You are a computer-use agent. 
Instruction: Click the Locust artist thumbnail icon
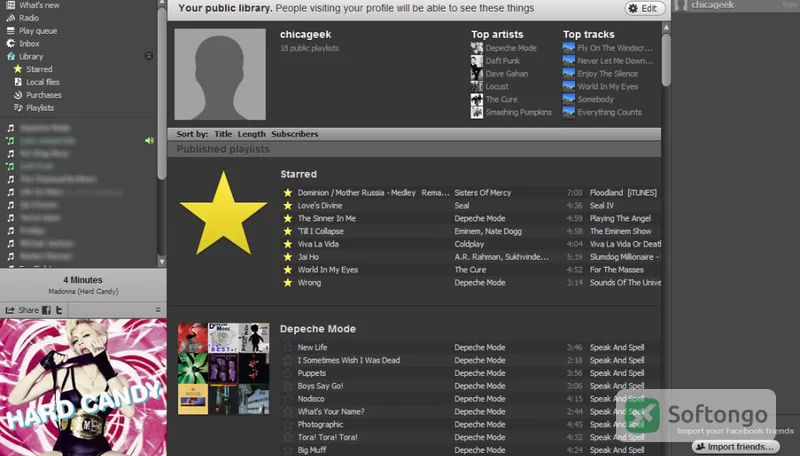pyautogui.click(x=477, y=86)
